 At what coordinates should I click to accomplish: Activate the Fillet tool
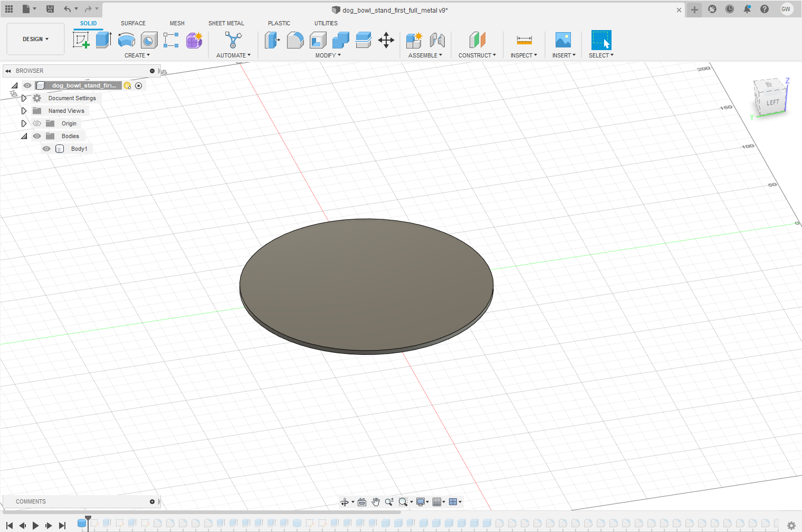pyautogui.click(x=295, y=40)
